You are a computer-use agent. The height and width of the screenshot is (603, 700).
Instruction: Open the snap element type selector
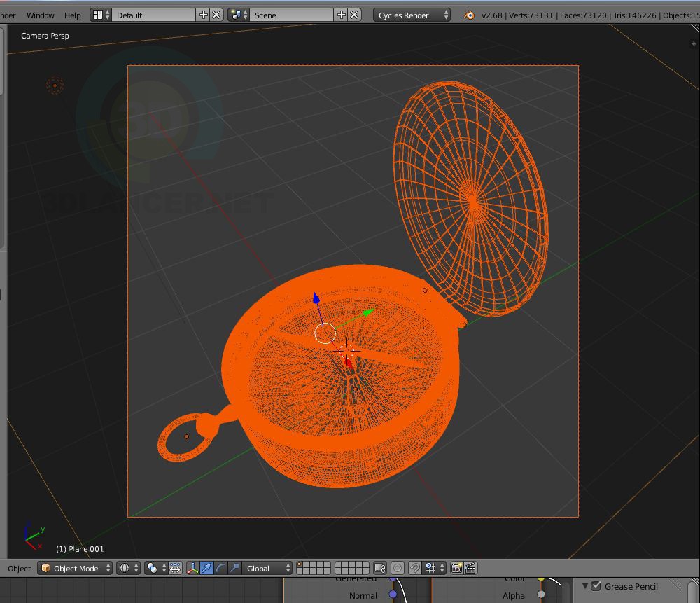click(435, 568)
